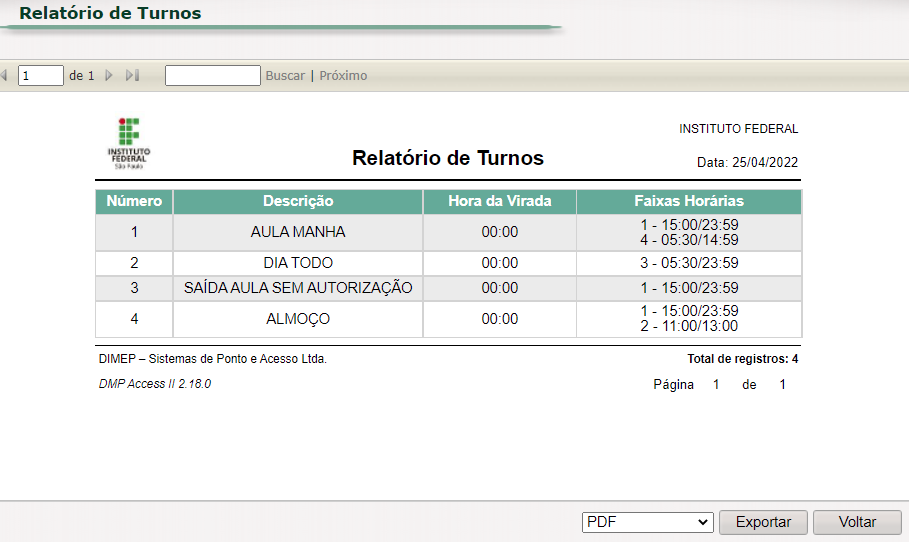Go to the previous page arrow
909x542 pixels.
click(4, 75)
